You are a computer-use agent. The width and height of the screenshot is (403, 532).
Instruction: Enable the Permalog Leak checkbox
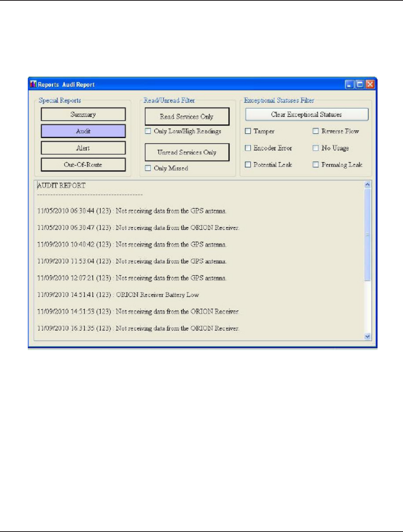coord(316,165)
